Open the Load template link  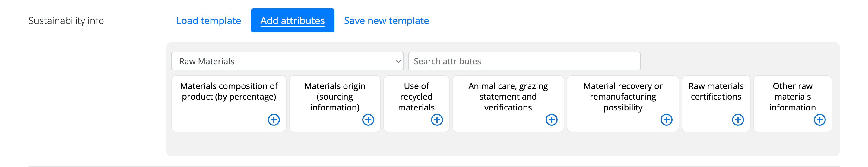[209, 20]
